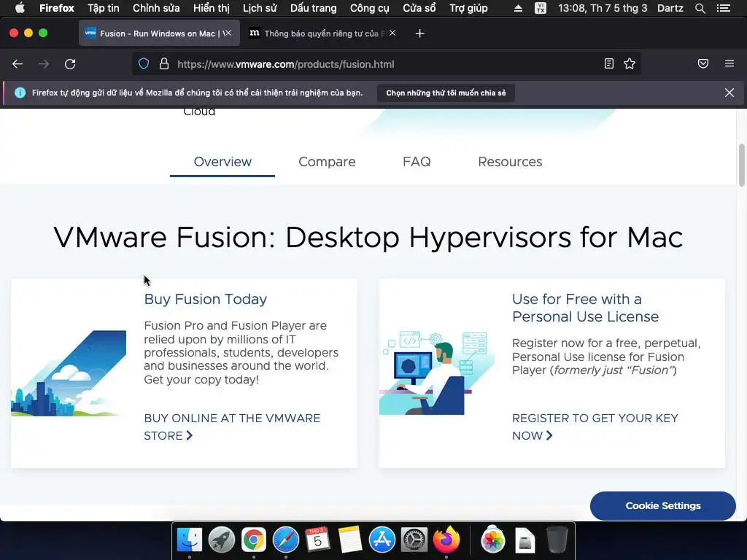Click the padlock site security icon

tap(164, 64)
